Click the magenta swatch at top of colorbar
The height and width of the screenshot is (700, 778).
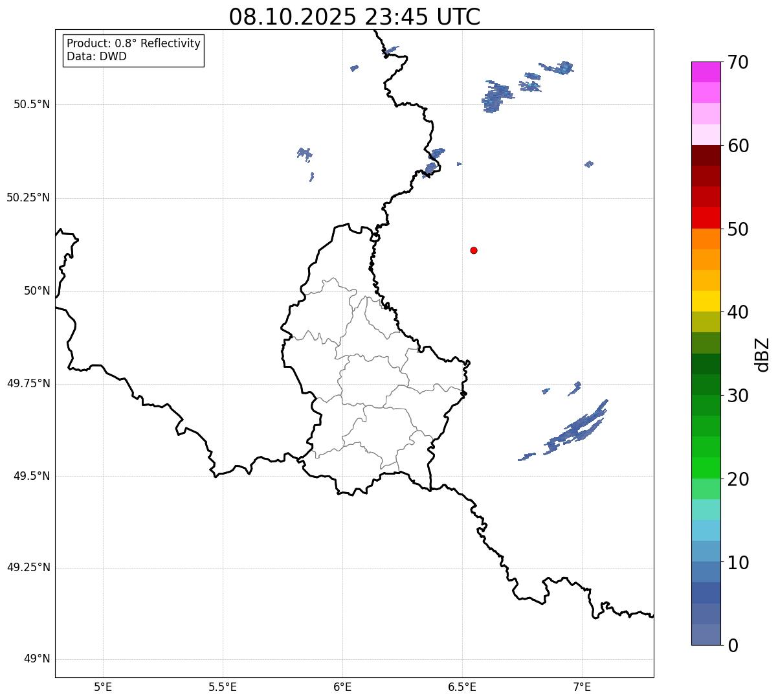click(x=706, y=72)
